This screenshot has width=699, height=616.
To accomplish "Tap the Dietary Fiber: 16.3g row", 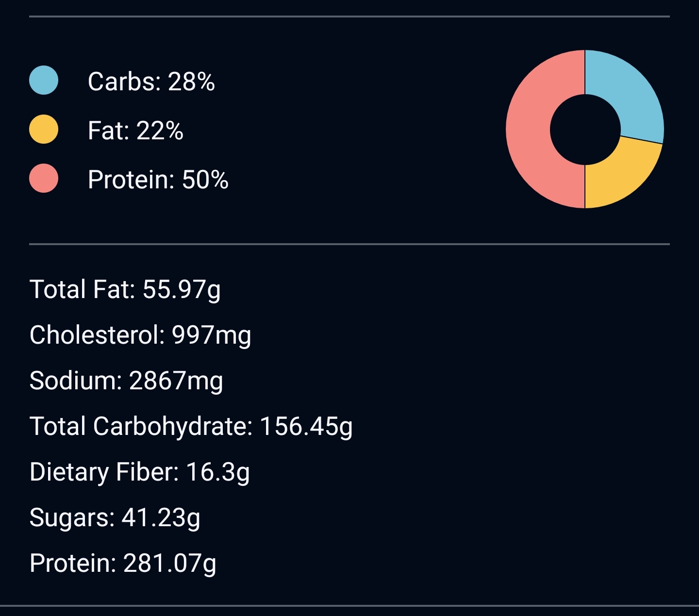I will tap(139, 472).
